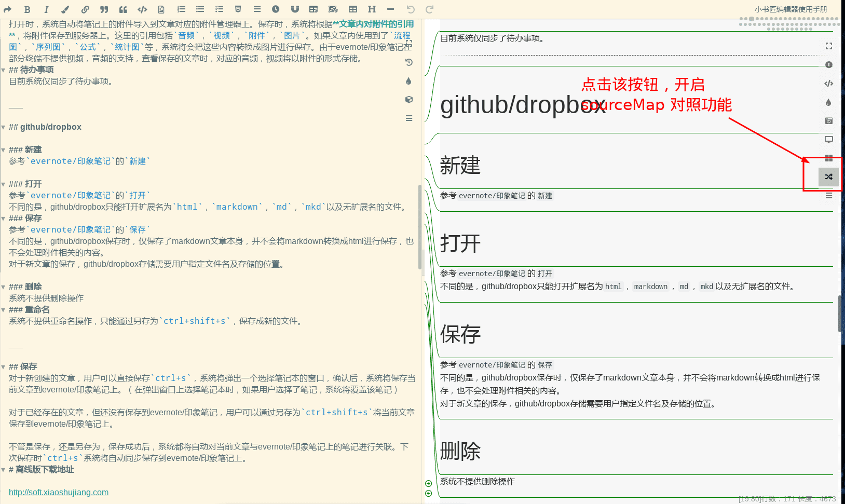Show info via preview info icon
This screenshot has height=504, width=845.
click(829, 65)
